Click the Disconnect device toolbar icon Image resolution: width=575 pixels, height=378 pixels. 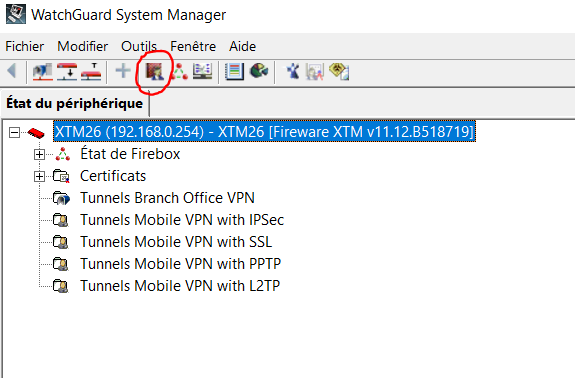91,71
